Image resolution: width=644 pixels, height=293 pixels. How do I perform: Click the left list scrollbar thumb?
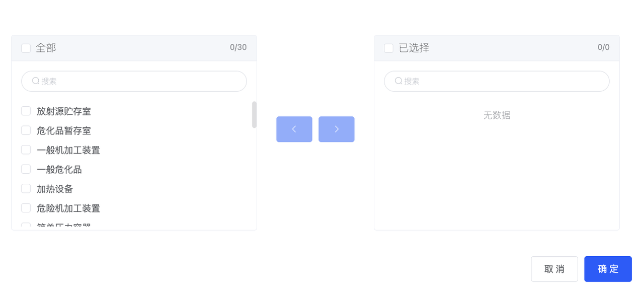coord(254,115)
